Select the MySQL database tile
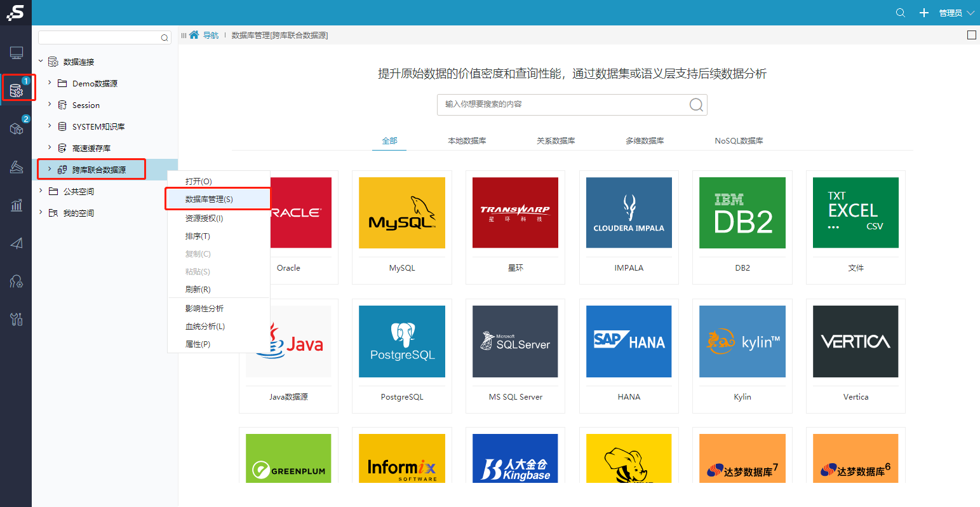The height and width of the screenshot is (507, 980). (402, 227)
